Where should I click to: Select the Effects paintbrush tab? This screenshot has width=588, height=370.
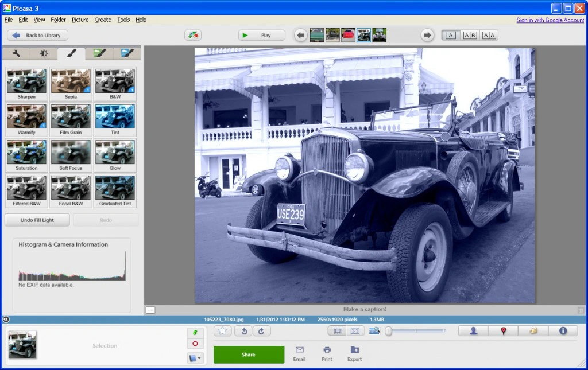[x=71, y=53]
